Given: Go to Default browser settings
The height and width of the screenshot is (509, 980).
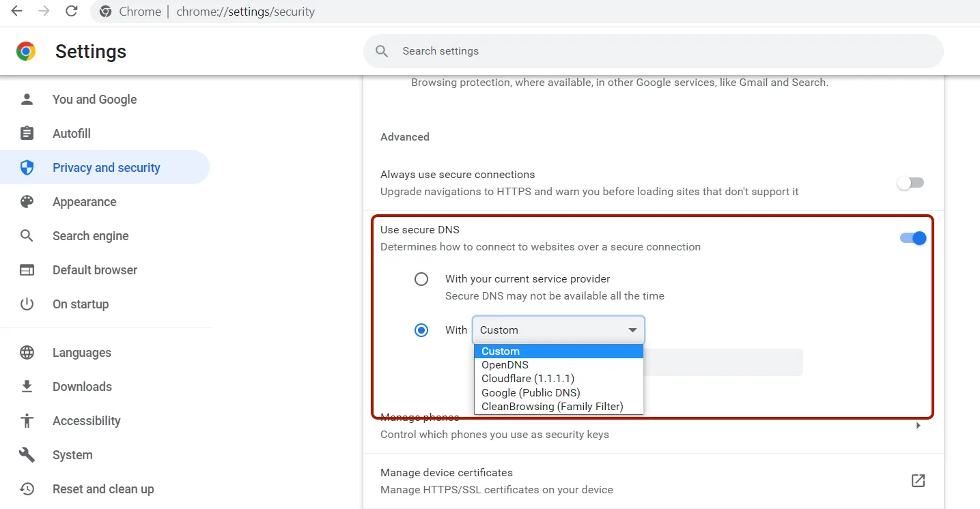Looking at the screenshot, I should [27, 270].
